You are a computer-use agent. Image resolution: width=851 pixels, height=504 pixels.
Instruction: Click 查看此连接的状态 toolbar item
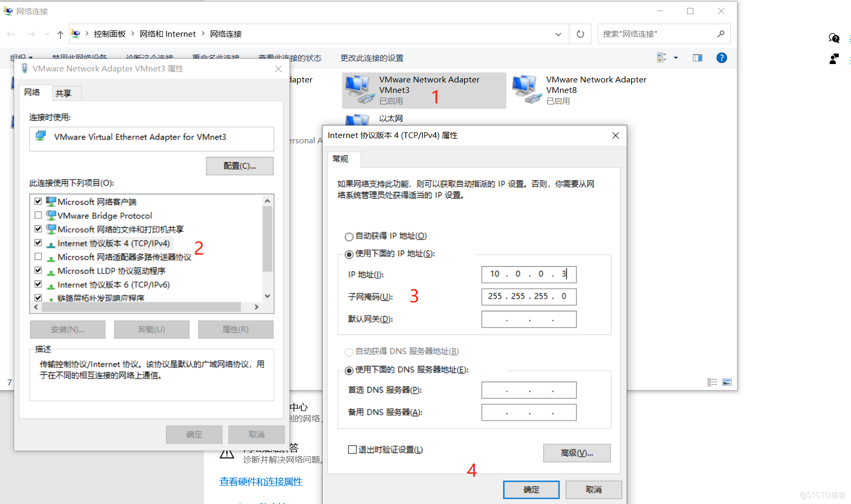coord(290,58)
